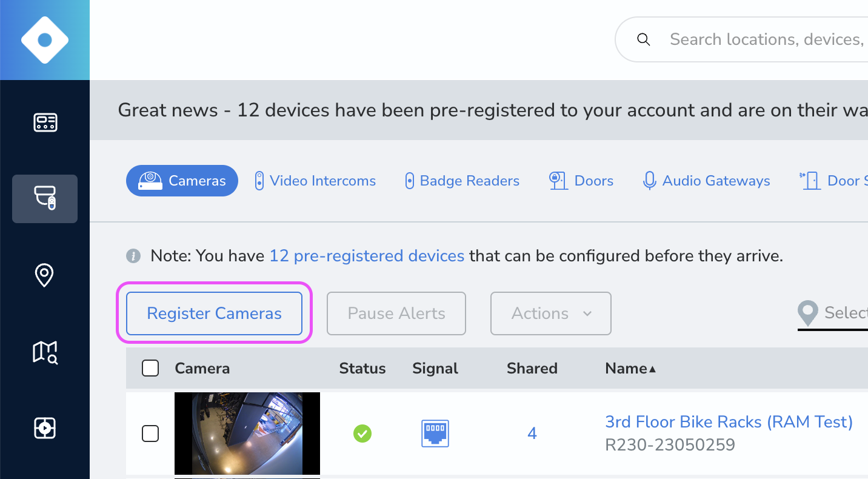Select the video playback icon at sidebar bottom
The height and width of the screenshot is (479, 868).
click(x=45, y=428)
